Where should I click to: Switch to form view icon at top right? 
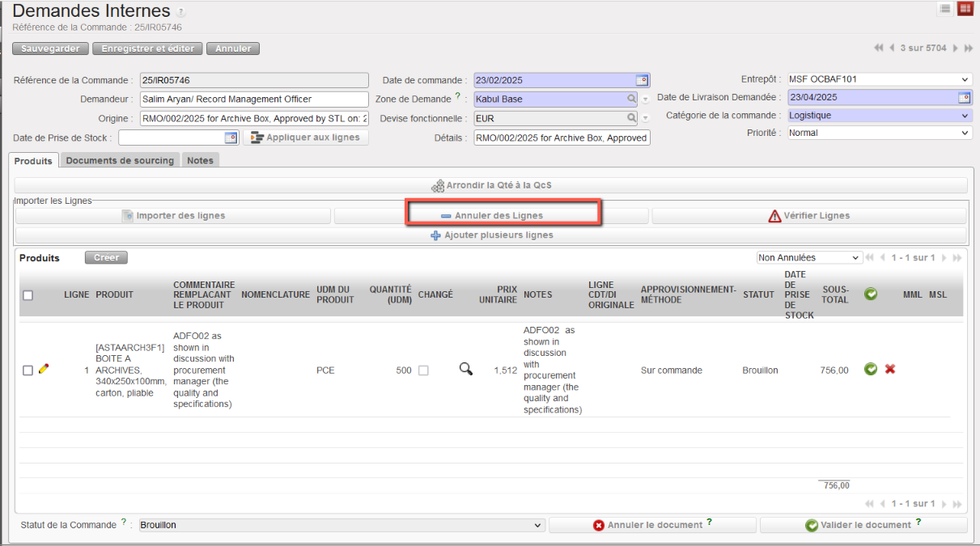coord(965,9)
